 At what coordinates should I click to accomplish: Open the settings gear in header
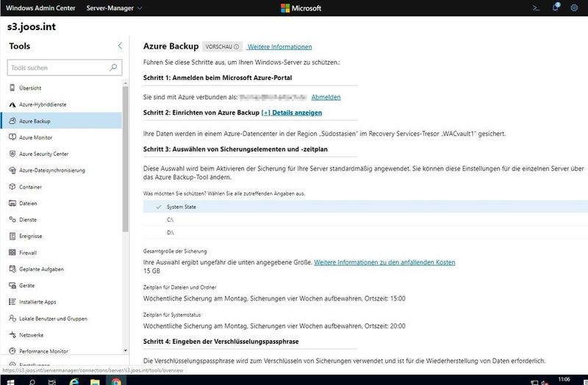point(574,8)
